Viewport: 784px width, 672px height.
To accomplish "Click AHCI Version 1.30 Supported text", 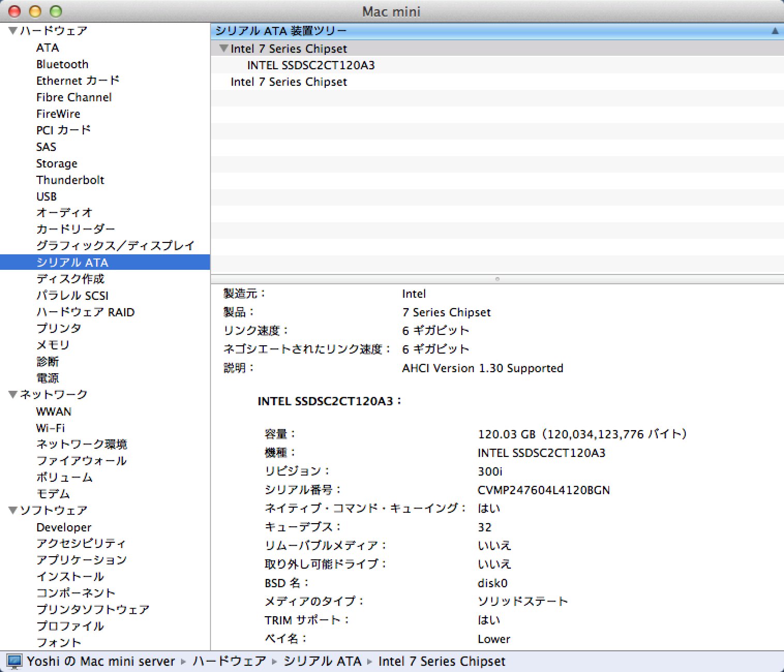I will (483, 368).
